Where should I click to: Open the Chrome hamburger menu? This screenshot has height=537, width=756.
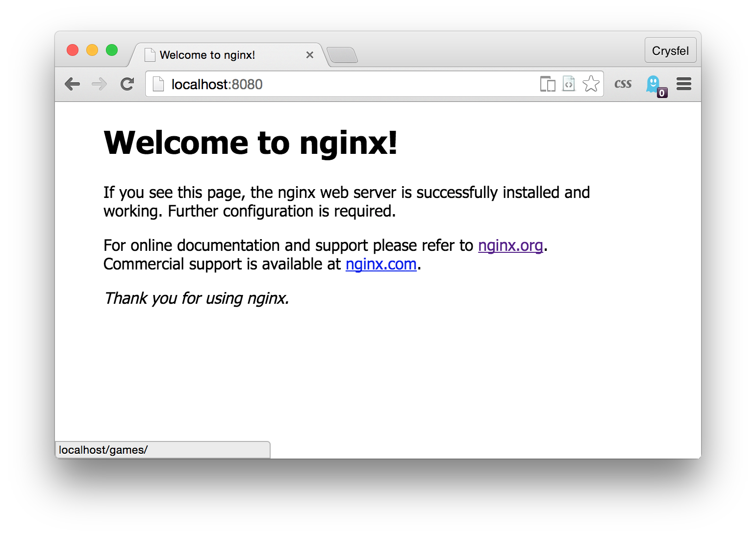684,84
